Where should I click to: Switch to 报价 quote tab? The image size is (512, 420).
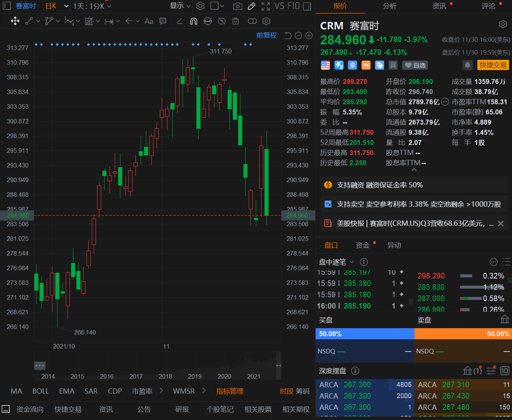click(x=340, y=6)
